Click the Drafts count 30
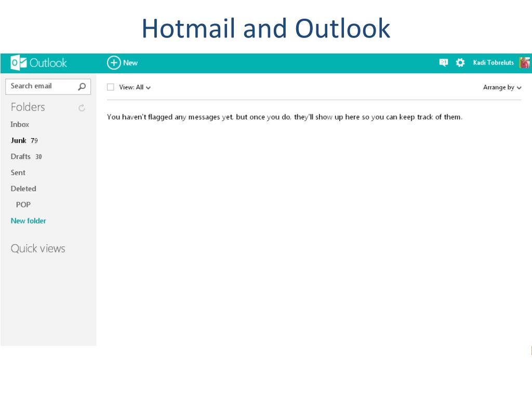 [38, 157]
